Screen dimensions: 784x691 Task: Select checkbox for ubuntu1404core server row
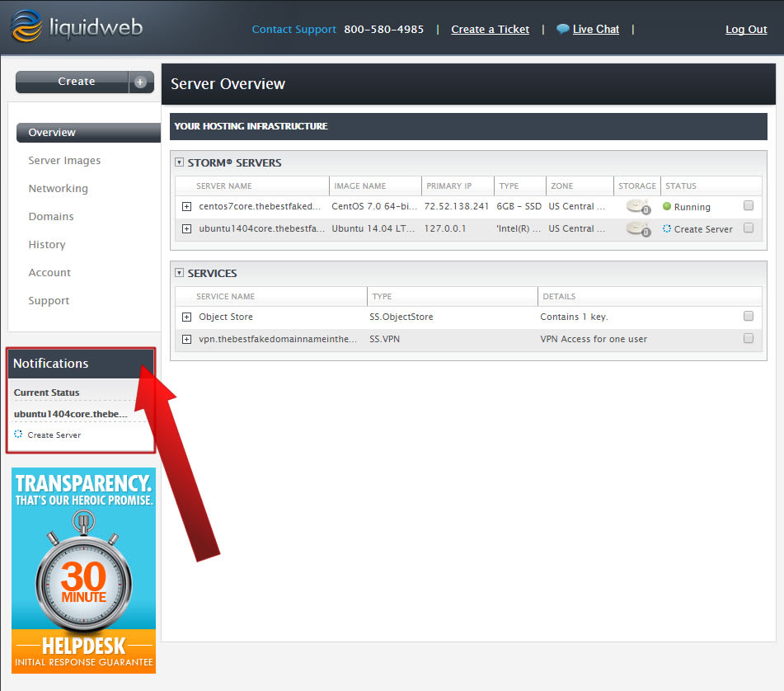coord(748,228)
